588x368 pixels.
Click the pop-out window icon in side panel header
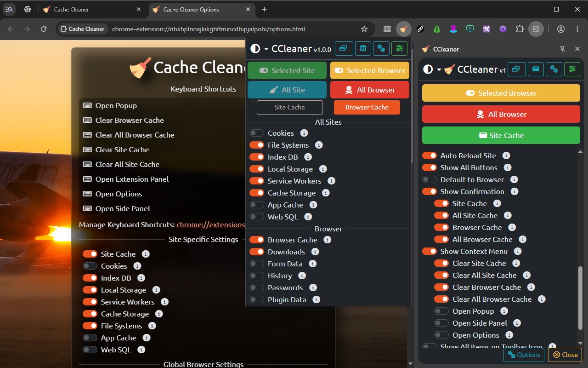coord(516,69)
